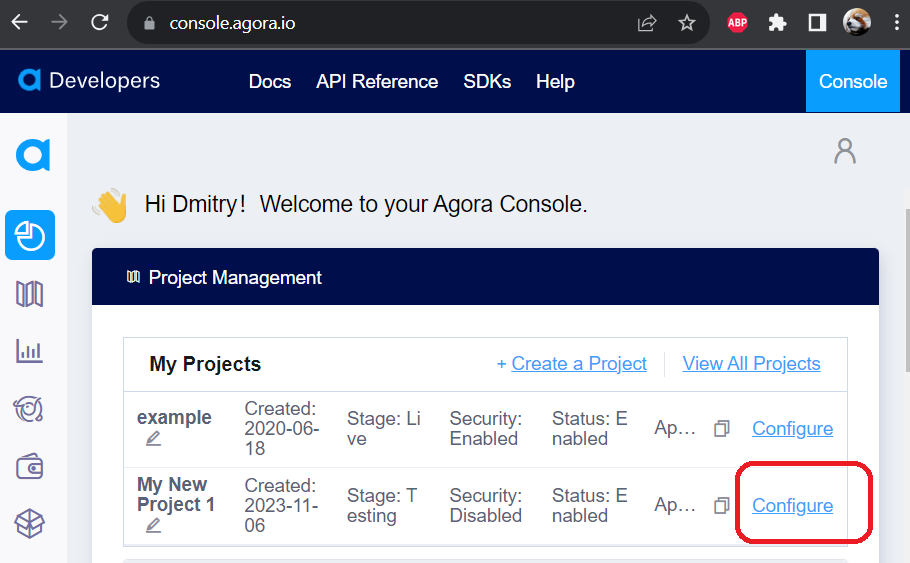This screenshot has height=563, width=910.
Task: Open the analytics radar sidebar icon
Action: tap(28, 409)
